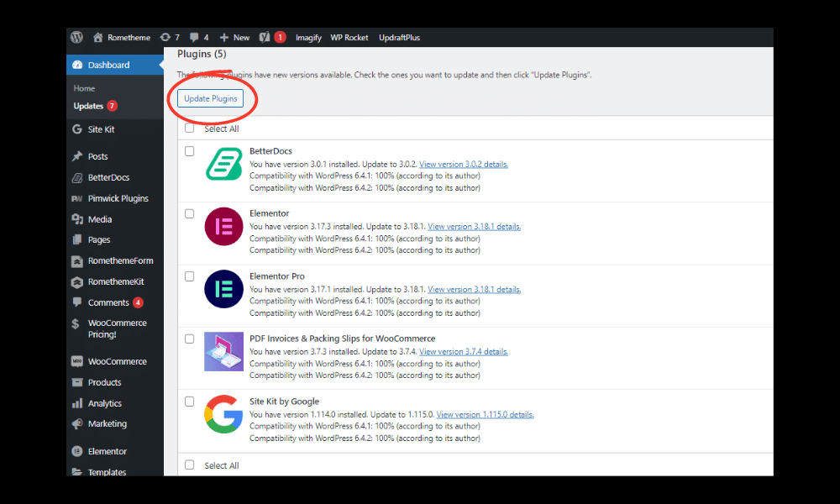
Task: Open the pending updates refresh icon
Action: [165, 37]
